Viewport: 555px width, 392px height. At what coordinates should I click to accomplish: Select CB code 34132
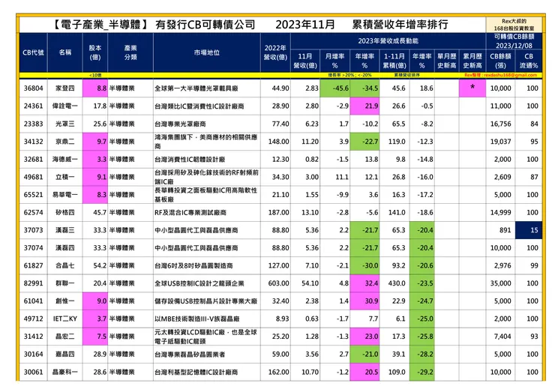tap(33, 142)
